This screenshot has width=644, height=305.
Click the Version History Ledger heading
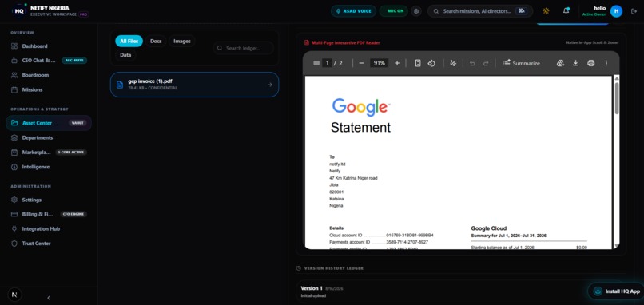tap(333, 268)
